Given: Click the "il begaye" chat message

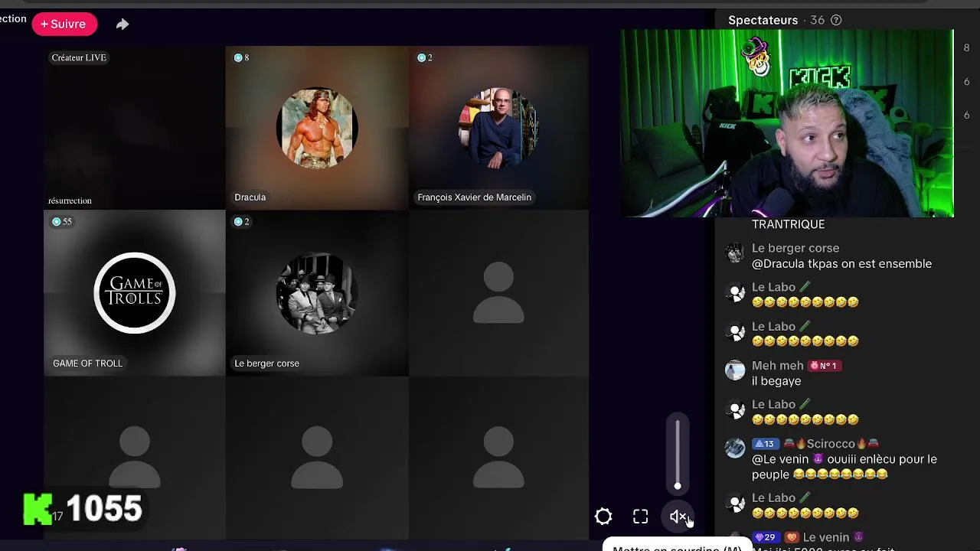Looking at the screenshot, I should [776, 381].
